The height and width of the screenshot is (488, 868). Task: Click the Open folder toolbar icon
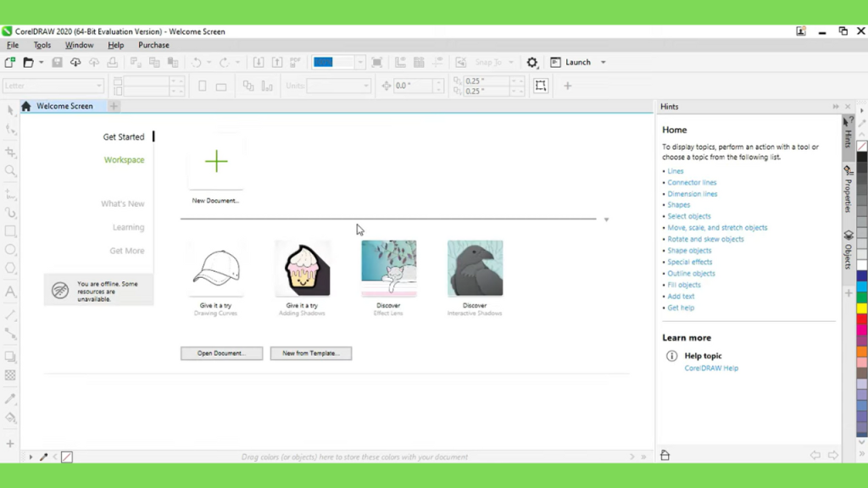coord(28,62)
